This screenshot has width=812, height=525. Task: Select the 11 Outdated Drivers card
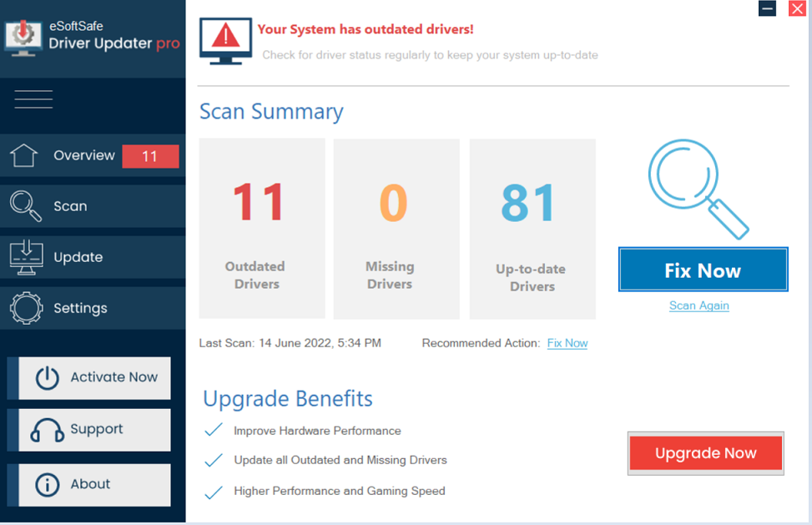[x=262, y=229]
